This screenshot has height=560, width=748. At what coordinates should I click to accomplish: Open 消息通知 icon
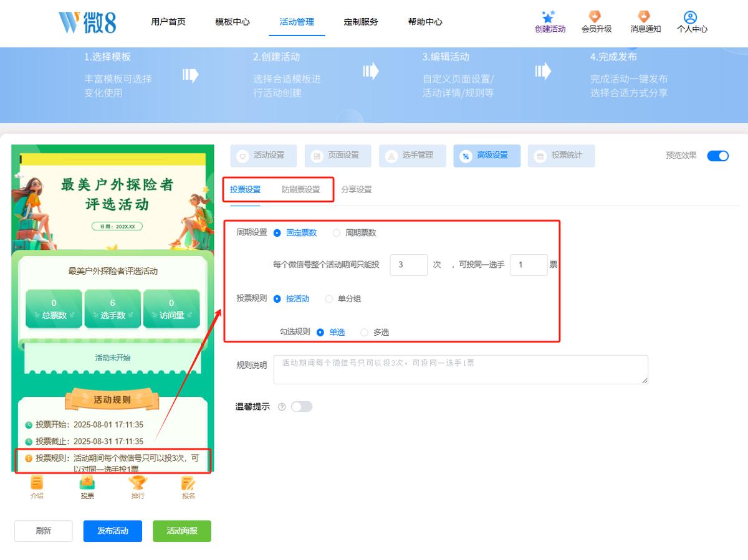645,17
